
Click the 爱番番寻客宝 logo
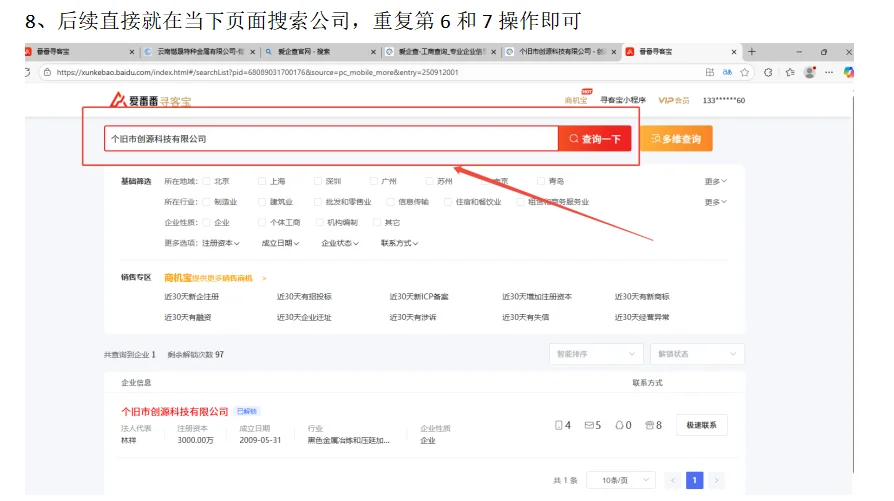[x=151, y=100]
